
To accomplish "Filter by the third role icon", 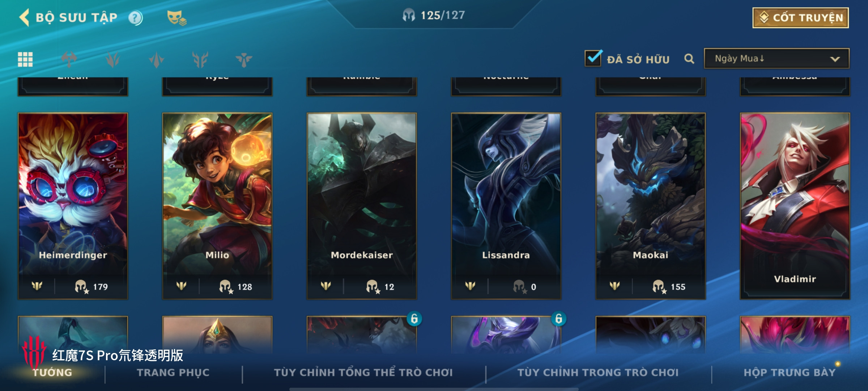I will coord(157,59).
